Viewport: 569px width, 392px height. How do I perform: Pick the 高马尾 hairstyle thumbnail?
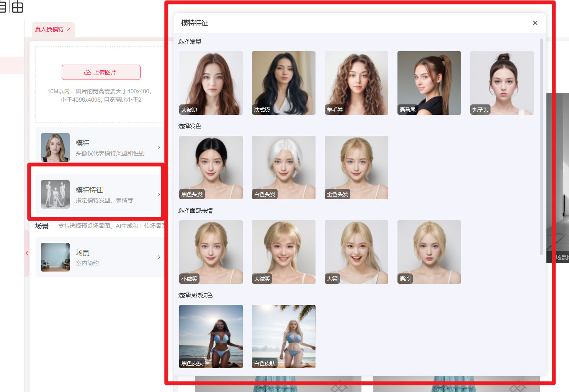pyautogui.click(x=429, y=83)
